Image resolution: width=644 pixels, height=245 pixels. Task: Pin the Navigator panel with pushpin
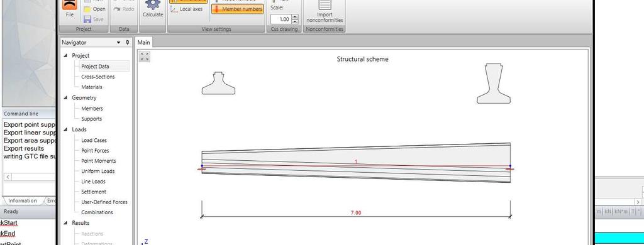(x=128, y=42)
